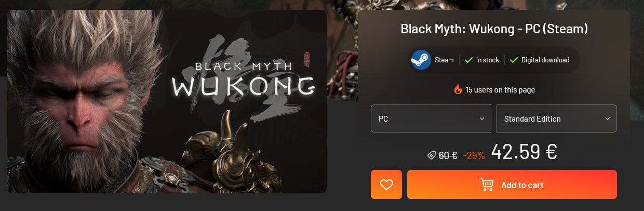
Task: Expand the chevron in the PC selector
Action: [481, 119]
